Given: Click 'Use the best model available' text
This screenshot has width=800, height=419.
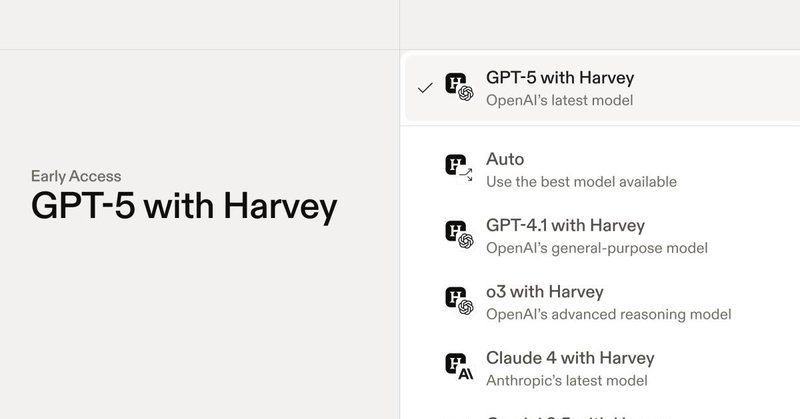Looking at the screenshot, I should 581,182.
